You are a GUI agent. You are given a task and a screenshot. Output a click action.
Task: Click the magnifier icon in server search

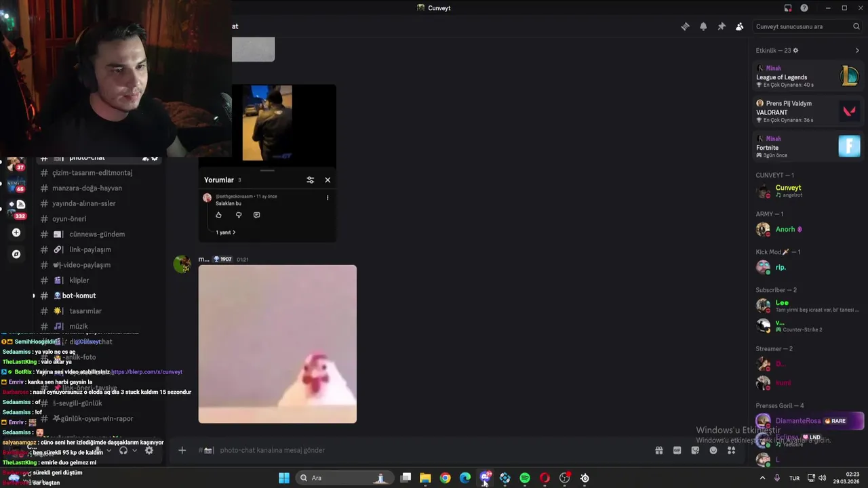pos(856,26)
